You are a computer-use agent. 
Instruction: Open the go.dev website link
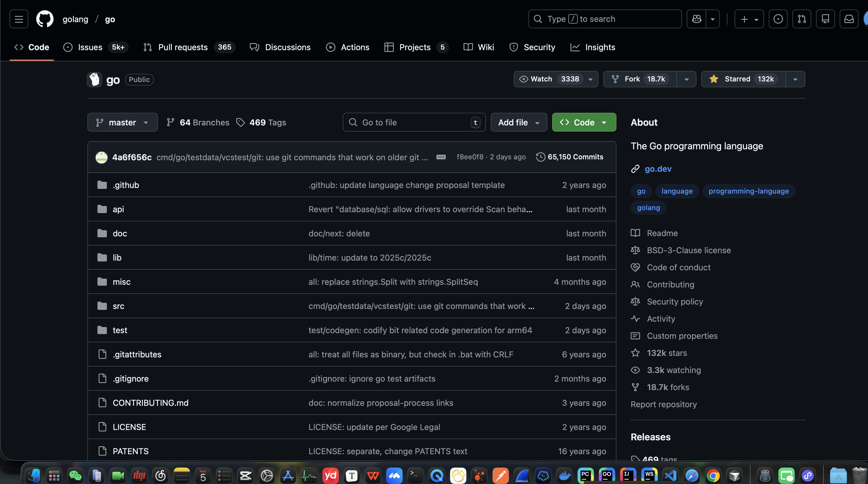[657, 169]
